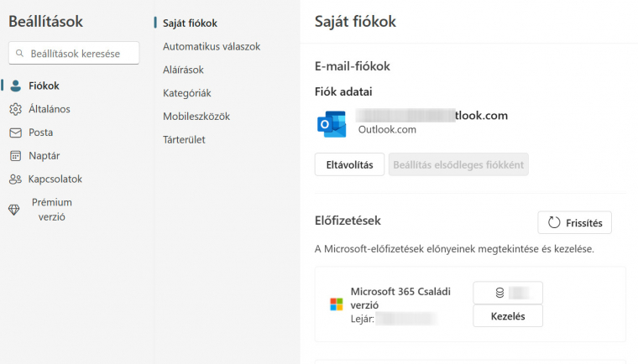Viewport: 638px width, 364px height.
Task: Open the Kapcsolatok settings category
Action: click(55, 179)
